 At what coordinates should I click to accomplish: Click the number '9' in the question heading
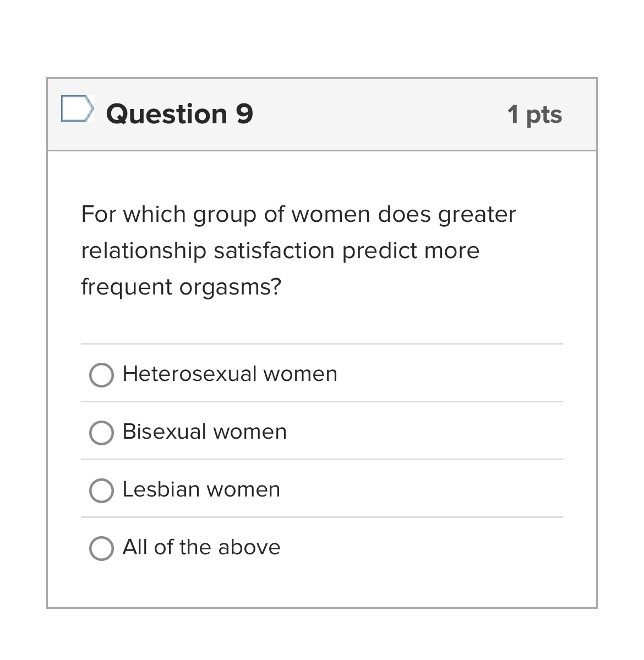coord(244,114)
